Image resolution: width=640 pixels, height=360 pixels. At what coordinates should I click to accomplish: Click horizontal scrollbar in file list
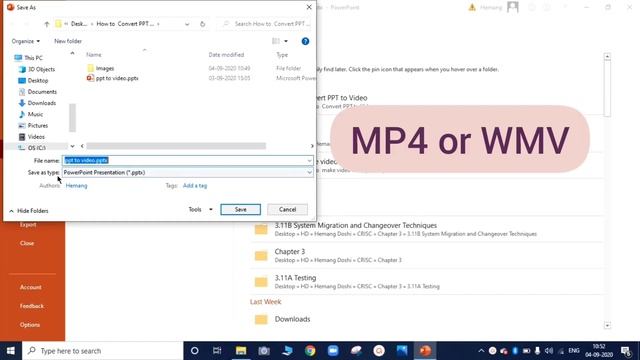tap(176, 146)
